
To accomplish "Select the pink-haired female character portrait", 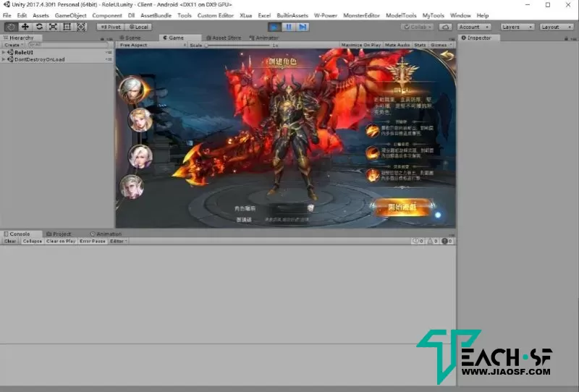I will point(140,156).
